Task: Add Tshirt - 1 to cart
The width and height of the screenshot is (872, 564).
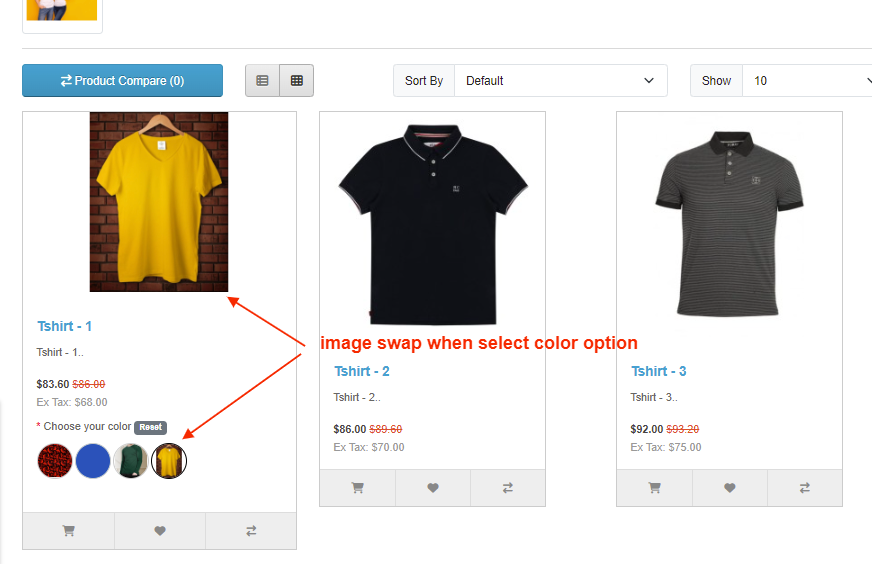Action: pos(69,531)
